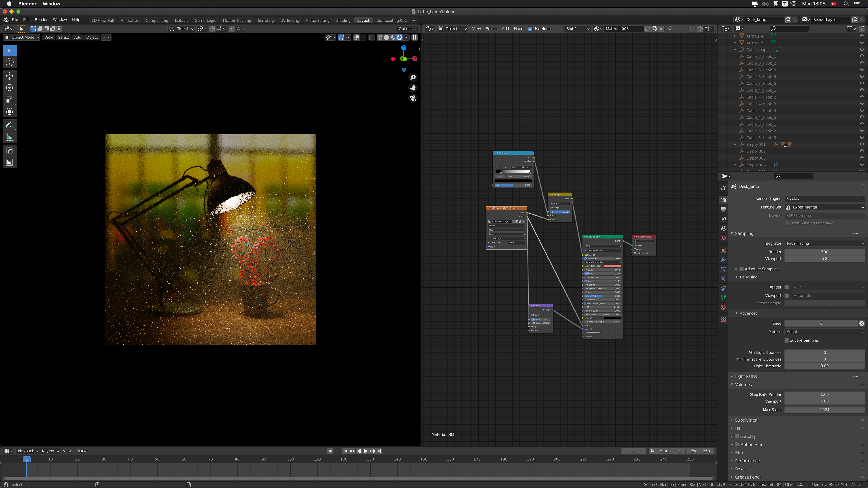868x488 pixels.
Task: Open the Object Mode dropdown
Action: 22,37
